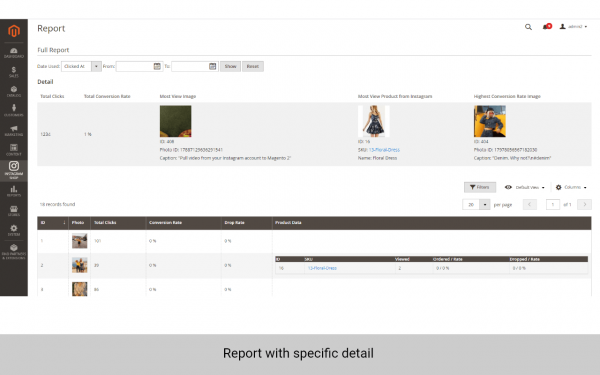Click the Product Data column header

(432, 223)
